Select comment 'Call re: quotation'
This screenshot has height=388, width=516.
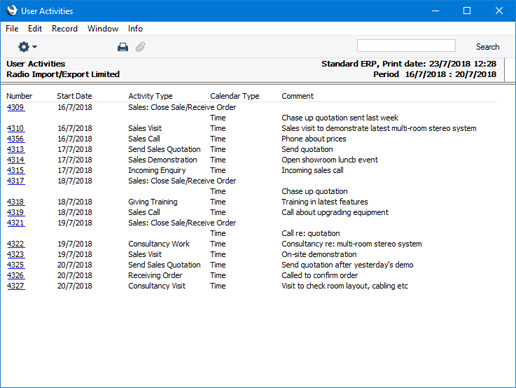311,233
